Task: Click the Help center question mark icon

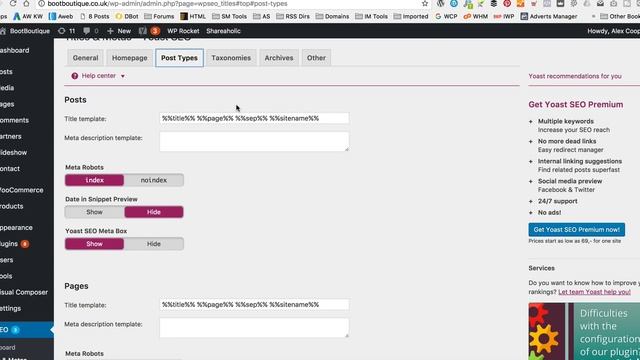Action: click(x=75, y=76)
